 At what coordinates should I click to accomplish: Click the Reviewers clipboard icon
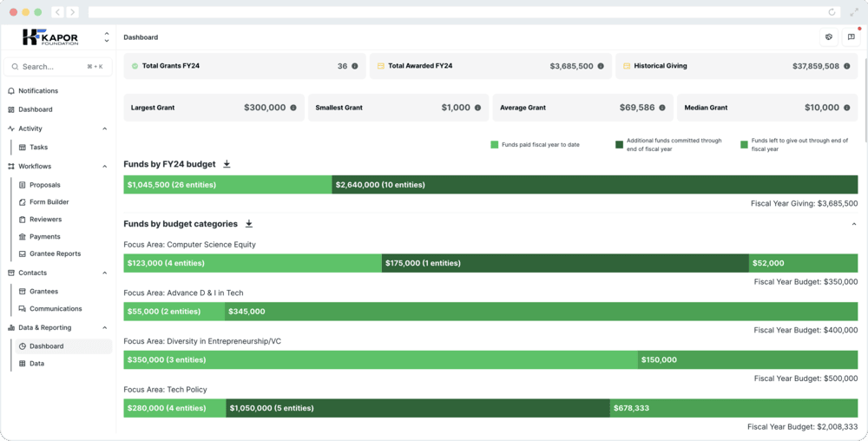tap(23, 219)
